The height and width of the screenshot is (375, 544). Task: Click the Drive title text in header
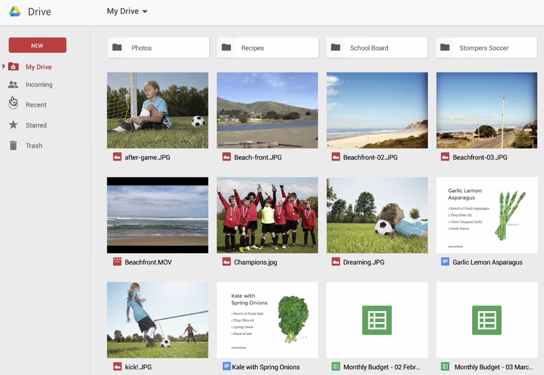39,11
